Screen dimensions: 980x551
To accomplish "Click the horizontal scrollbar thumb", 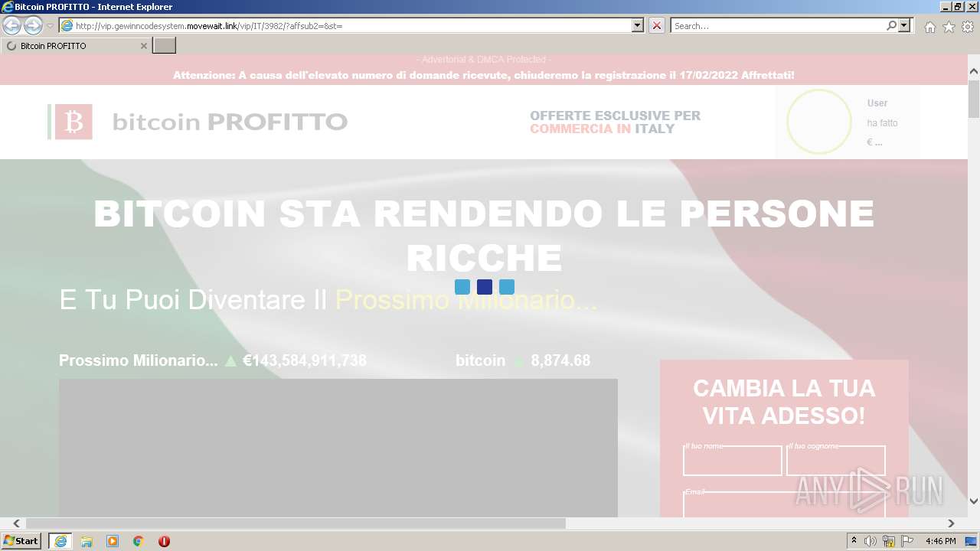I will coord(296,523).
